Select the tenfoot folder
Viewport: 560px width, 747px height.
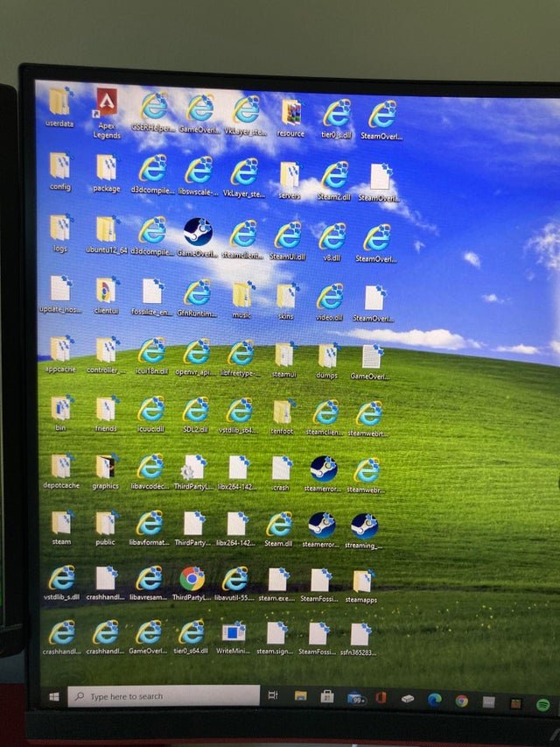283,412
